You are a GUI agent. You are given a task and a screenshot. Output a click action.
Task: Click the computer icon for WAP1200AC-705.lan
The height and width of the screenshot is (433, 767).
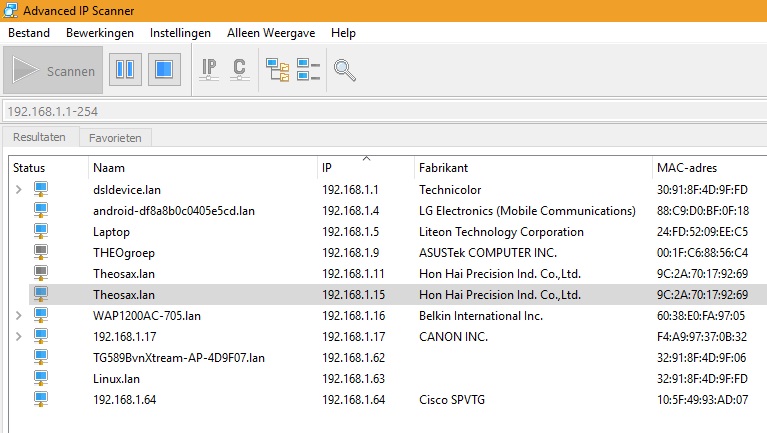click(41, 316)
